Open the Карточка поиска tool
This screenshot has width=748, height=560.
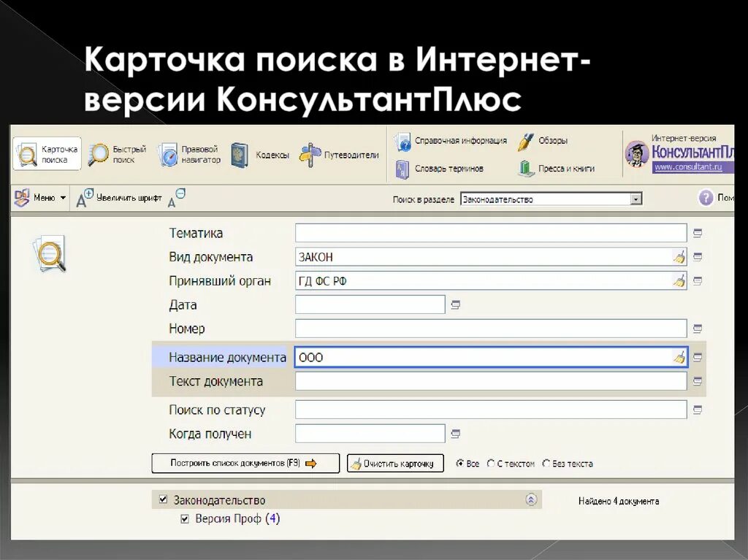click(47, 154)
